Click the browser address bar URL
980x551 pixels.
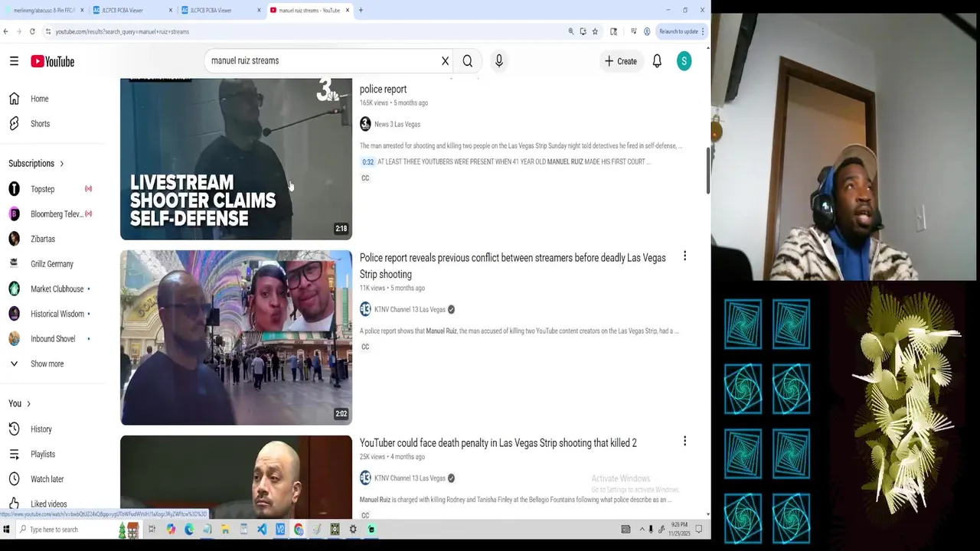click(122, 31)
